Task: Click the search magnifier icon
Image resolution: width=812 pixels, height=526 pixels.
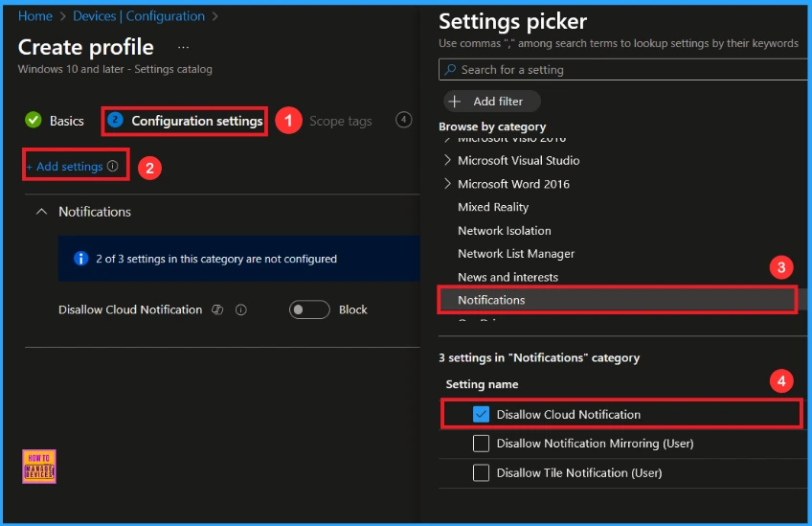Action: pyautogui.click(x=450, y=69)
